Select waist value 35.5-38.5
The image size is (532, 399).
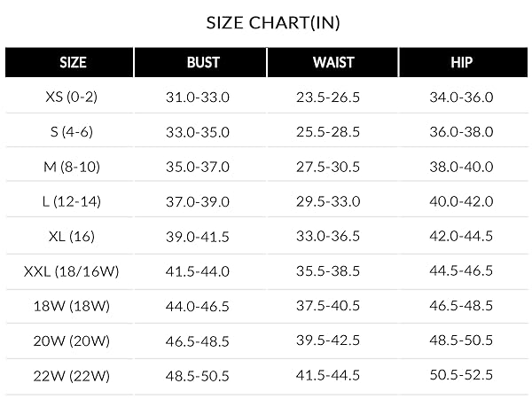328,271
